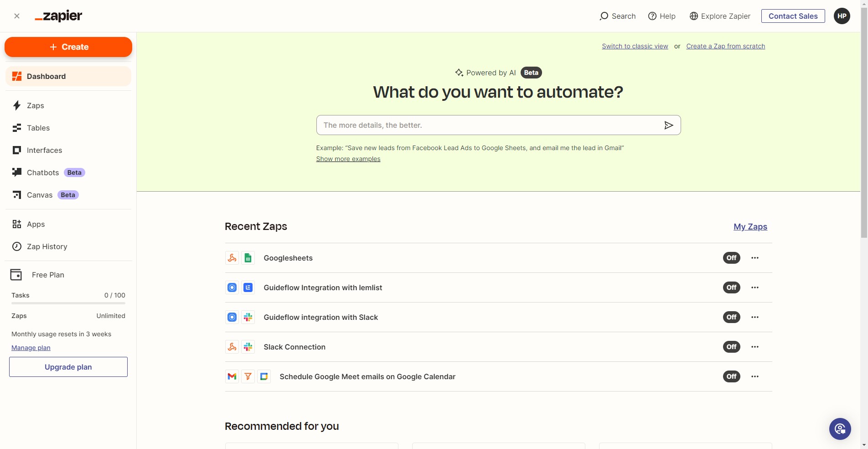Image resolution: width=868 pixels, height=449 pixels.
Task: Switch to the Dashboard tab
Action: point(46,76)
